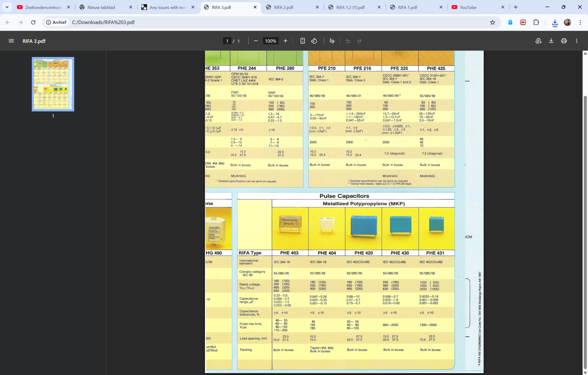Image resolution: width=588 pixels, height=375 pixels.
Task: Open the profile avatar menu
Action: (567, 22)
